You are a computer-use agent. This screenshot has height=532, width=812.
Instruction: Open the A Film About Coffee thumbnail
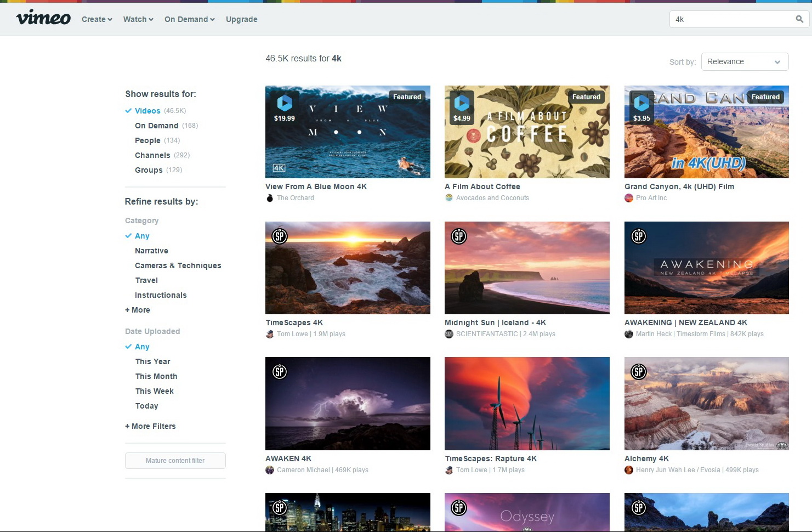(x=527, y=132)
